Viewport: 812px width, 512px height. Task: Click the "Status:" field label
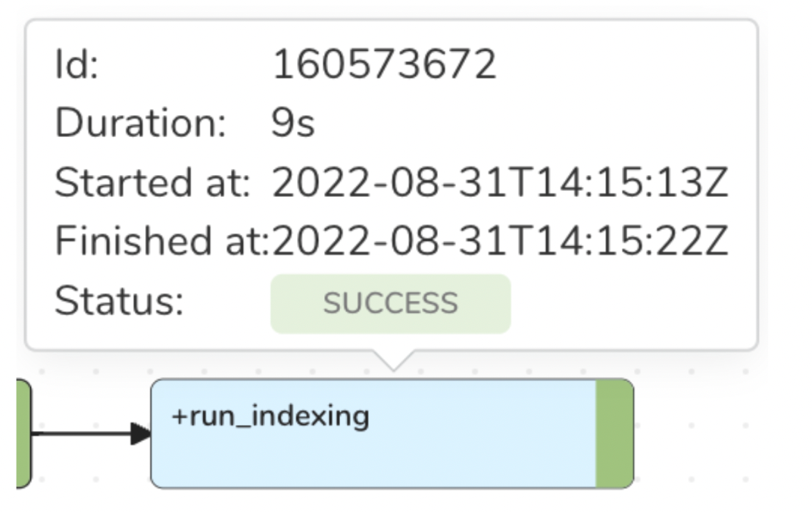(x=119, y=301)
